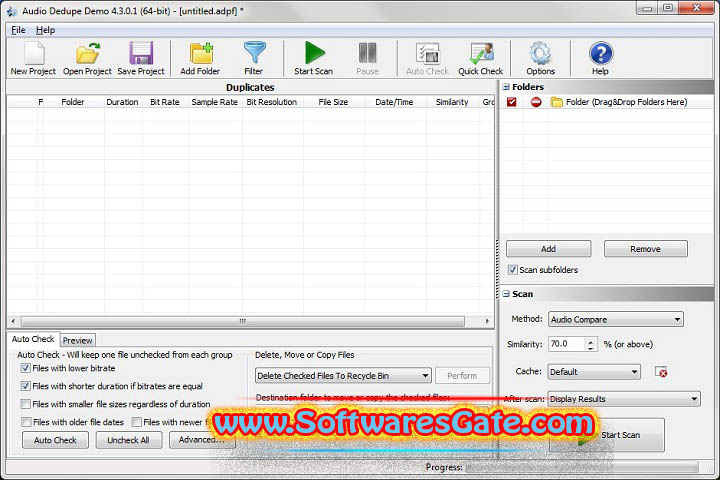
Task: Open After scan dropdown showing Display Results
Action: 623,399
